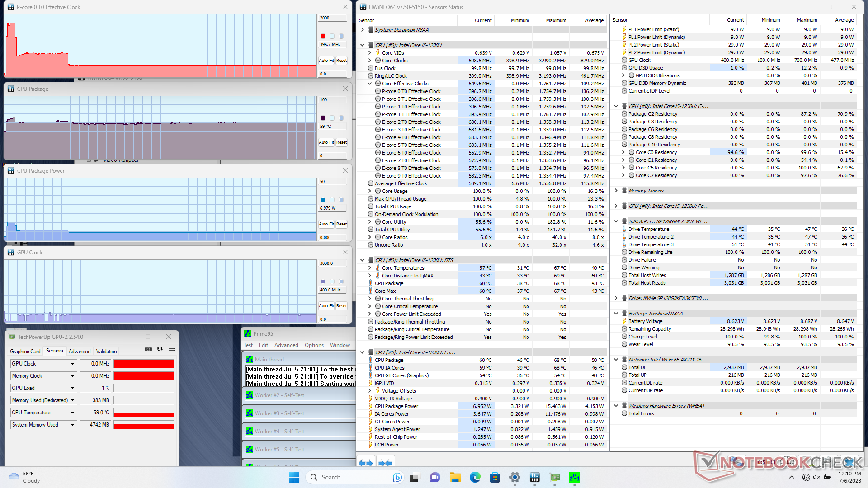
Task: Open the GPU Clock sensor dropdown in GPU-Z
Action: pos(72,364)
